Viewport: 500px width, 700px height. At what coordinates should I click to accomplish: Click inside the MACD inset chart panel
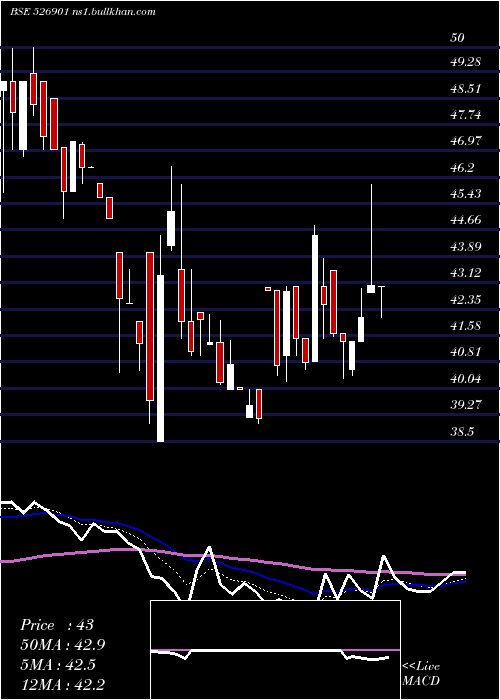pos(275,650)
